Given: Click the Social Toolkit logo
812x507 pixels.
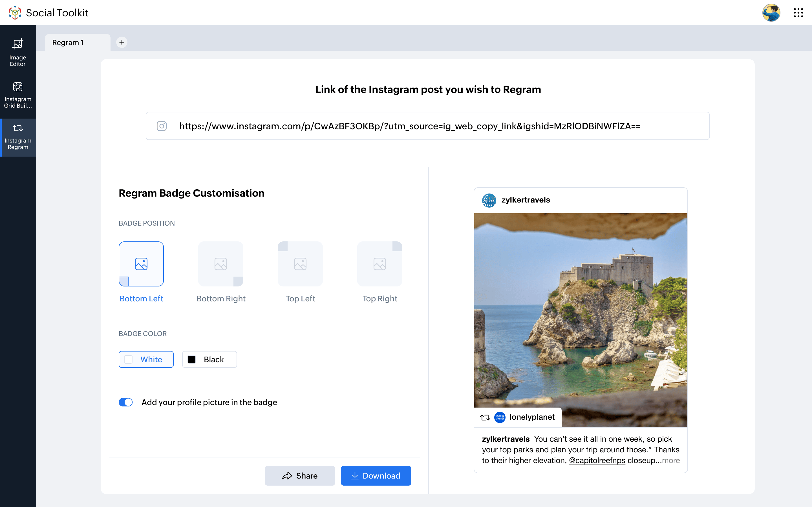Looking at the screenshot, I should click(x=15, y=13).
